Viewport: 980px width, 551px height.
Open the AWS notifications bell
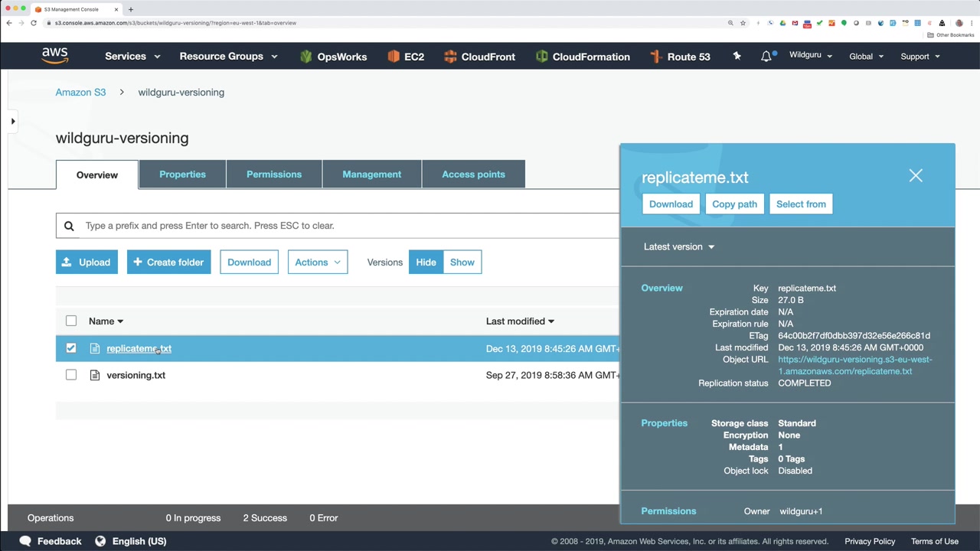coord(766,57)
